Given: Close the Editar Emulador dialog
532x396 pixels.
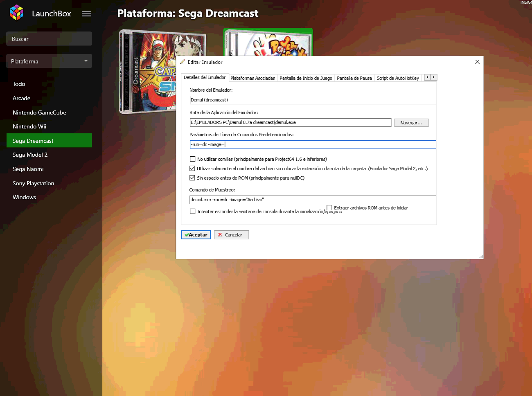Looking at the screenshot, I should [477, 62].
